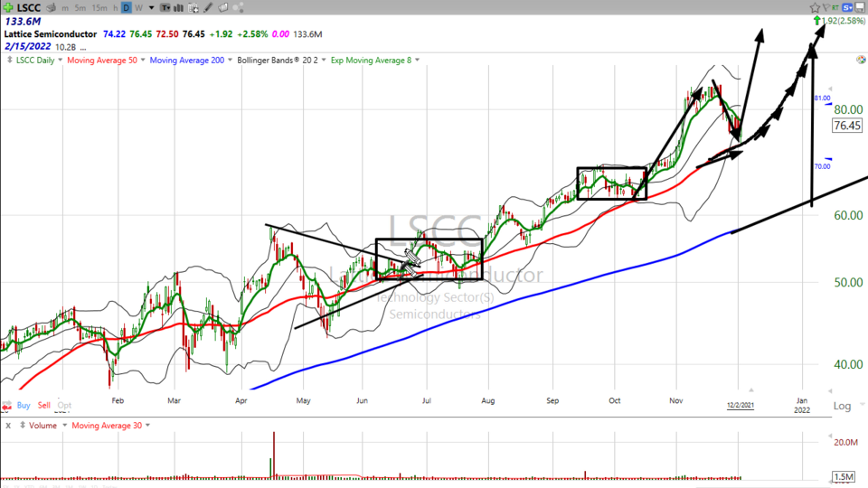The height and width of the screenshot is (488, 868).
Task: Open the blue S dropdown button
Action: pyautogui.click(x=847, y=7)
